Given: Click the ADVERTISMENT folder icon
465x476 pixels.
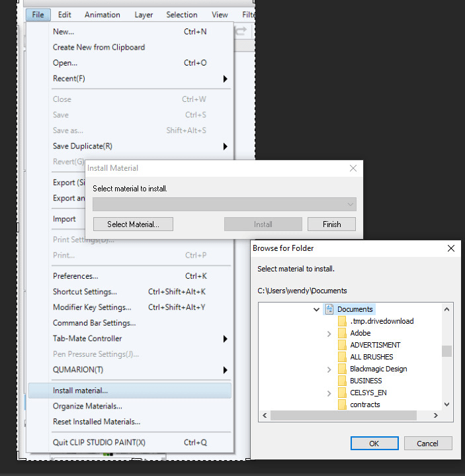Looking at the screenshot, I should [x=342, y=345].
